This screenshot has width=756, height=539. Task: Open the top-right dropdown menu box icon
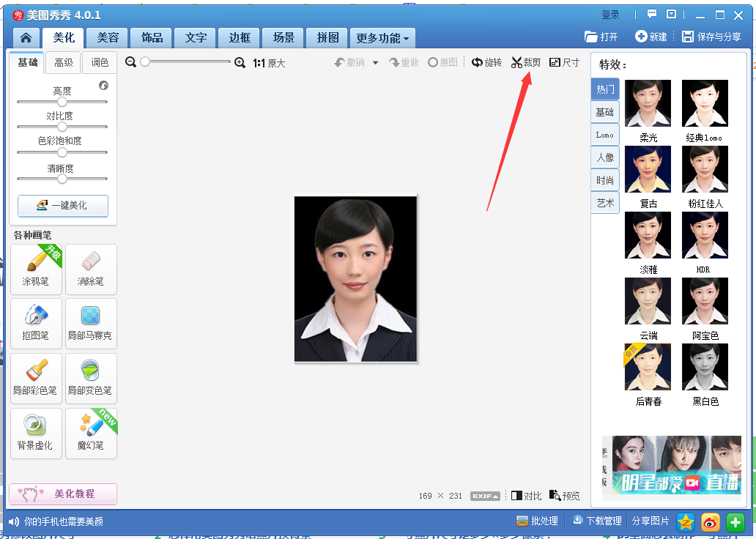pos(671,15)
